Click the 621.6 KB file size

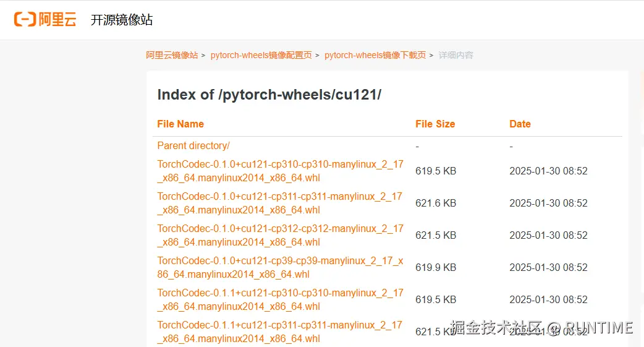[436, 203]
